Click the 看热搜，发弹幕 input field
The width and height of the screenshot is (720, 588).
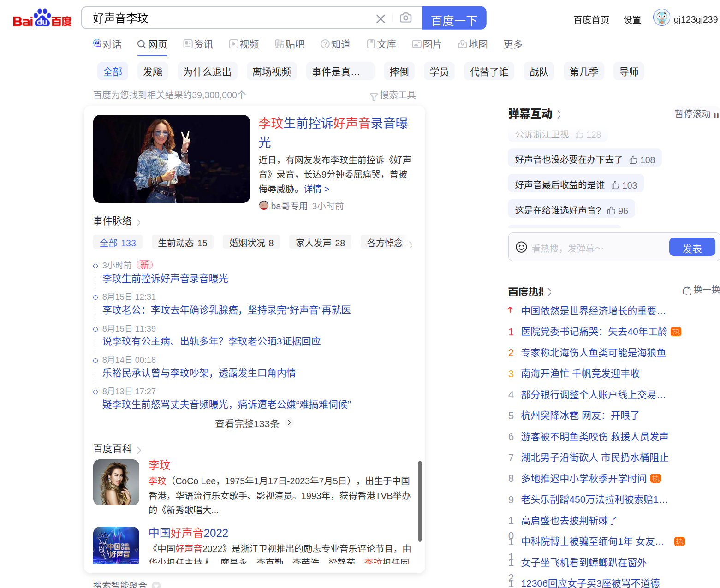598,249
